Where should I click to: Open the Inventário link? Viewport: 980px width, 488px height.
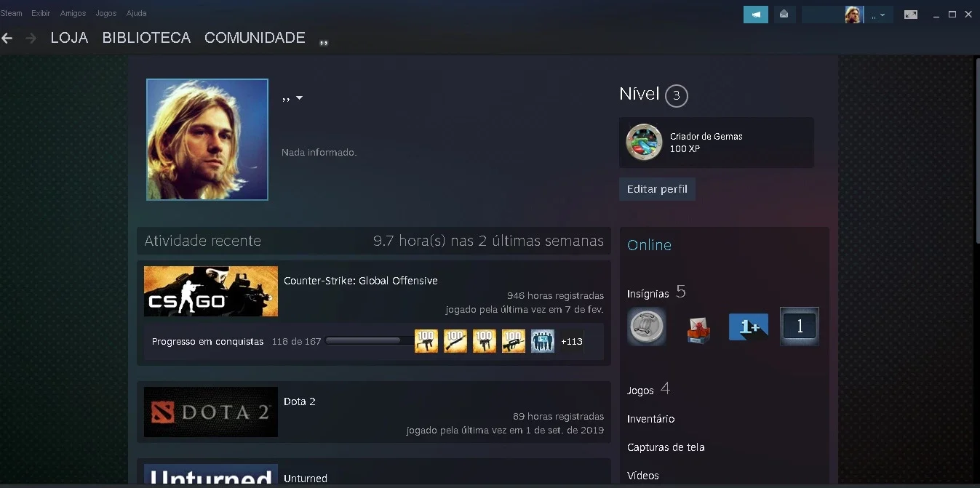tap(650, 419)
